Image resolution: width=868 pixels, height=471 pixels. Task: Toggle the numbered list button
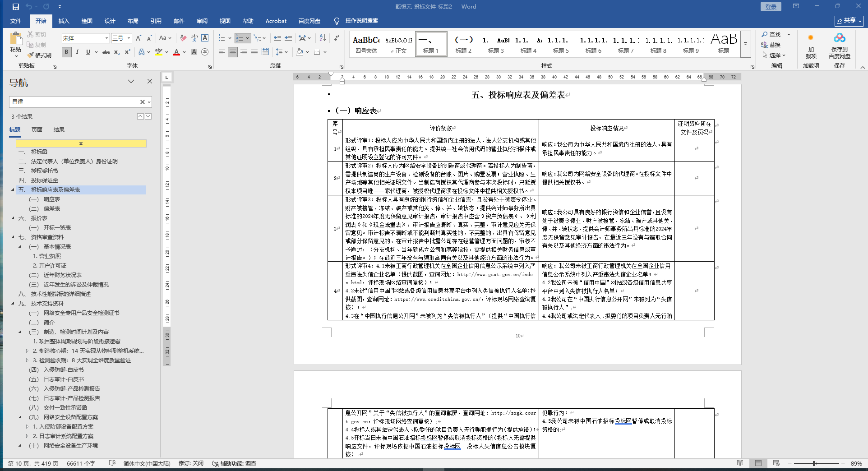(240, 38)
